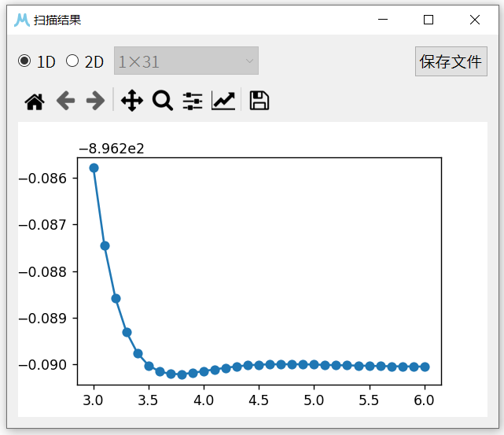Image resolution: width=504 pixels, height=435 pixels.
Task: Close the 扫描结果 window
Action: (x=475, y=20)
